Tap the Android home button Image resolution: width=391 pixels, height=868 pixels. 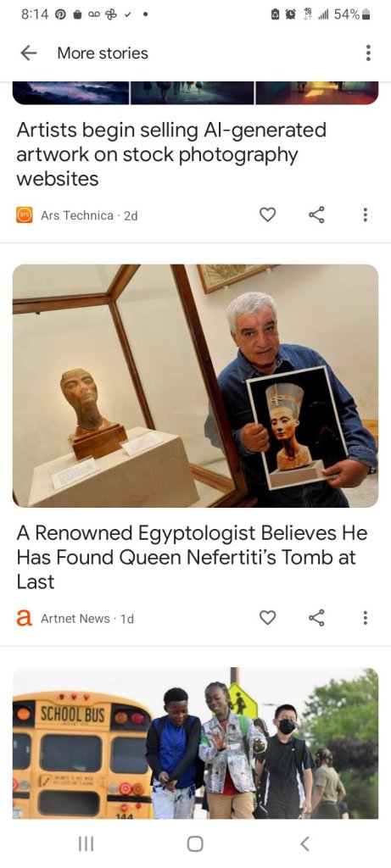coord(195,843)
